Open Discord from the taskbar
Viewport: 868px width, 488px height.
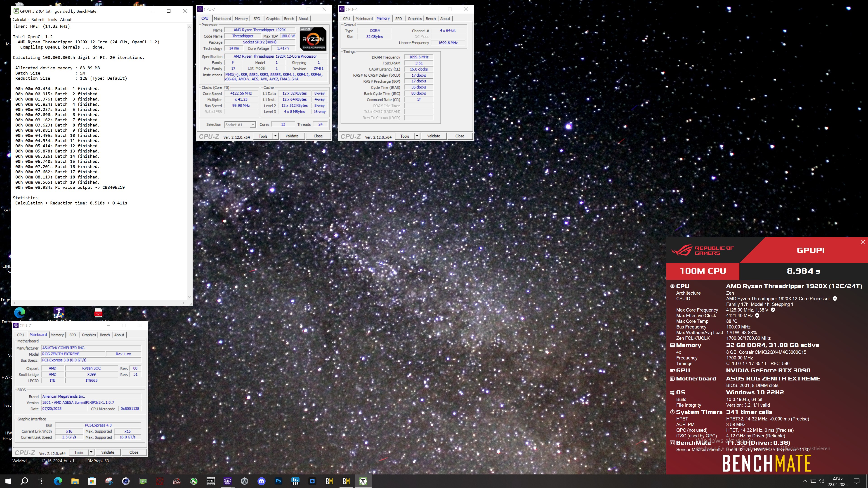(x=262, y=481)
